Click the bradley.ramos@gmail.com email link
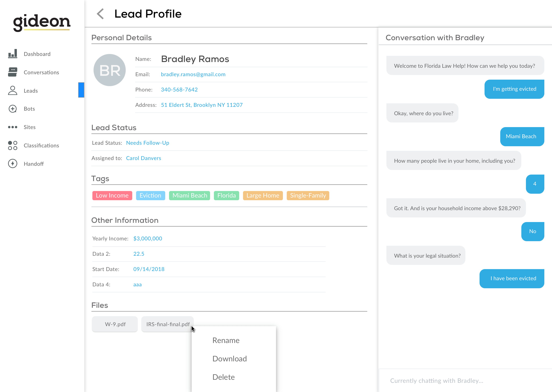The height and width of the screenshot is (392, 552). pyautogui.click(x=193, y=74)
